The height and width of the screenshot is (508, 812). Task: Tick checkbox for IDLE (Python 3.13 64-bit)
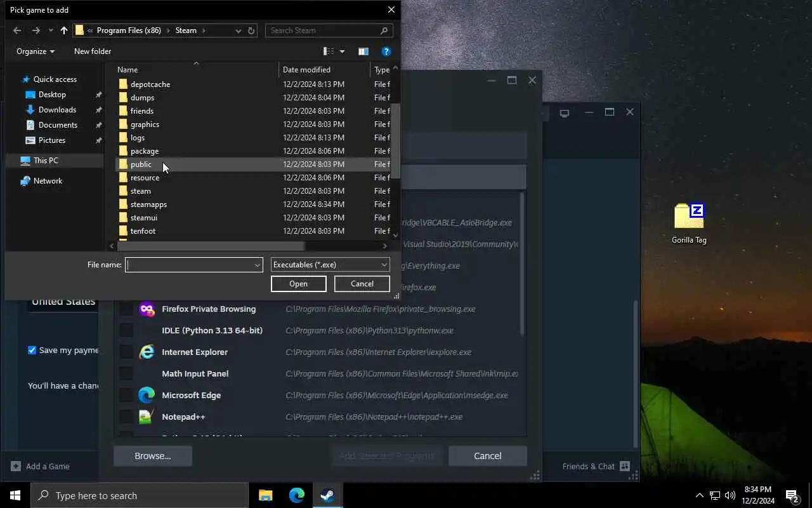tap(126, 331)
